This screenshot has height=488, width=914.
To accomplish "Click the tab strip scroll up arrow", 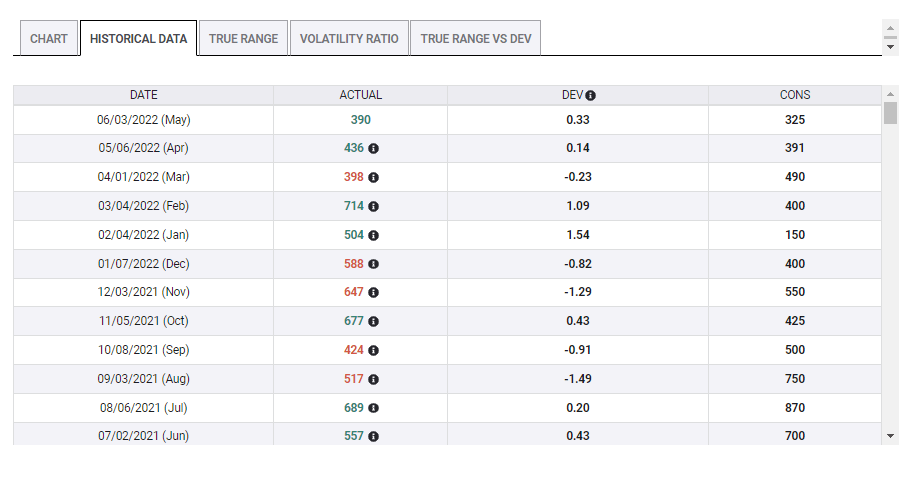I will [x=890, y=27].
